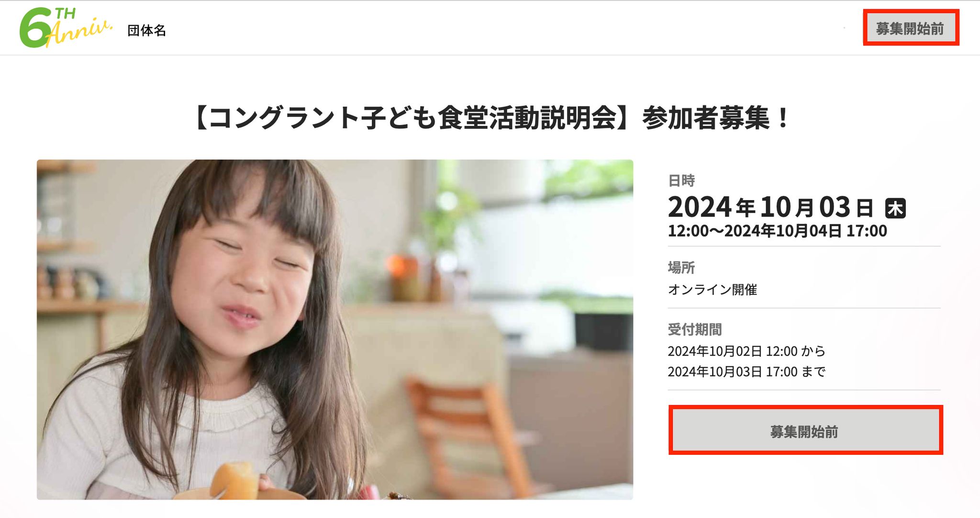
Task: Click the 日時 label
Action: coord(681,180)
